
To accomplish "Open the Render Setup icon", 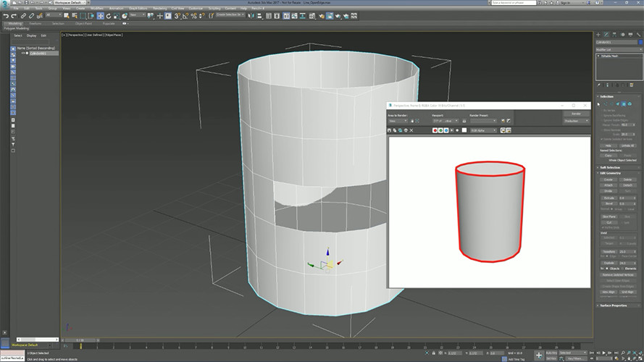I will (x=321, y=16).
